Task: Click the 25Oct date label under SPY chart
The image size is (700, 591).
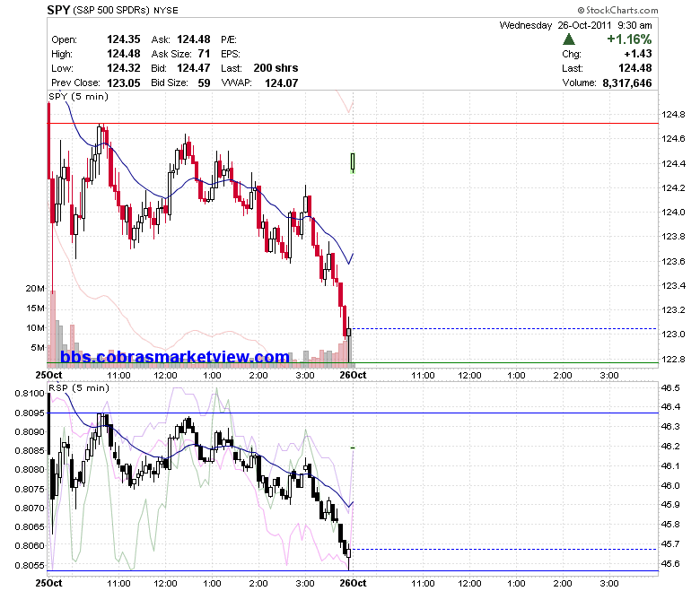Action: 48,375
